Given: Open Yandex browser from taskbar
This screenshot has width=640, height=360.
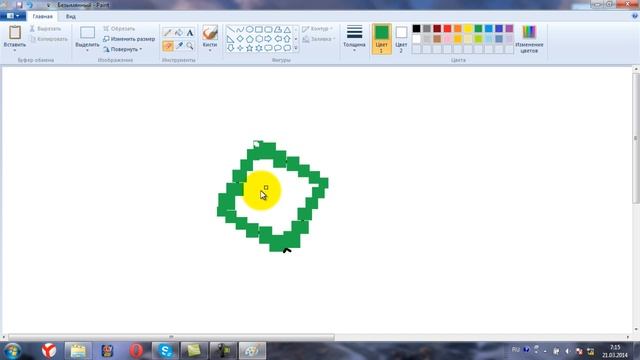Looking at the screenshot, I should click(x=49, y=351).
